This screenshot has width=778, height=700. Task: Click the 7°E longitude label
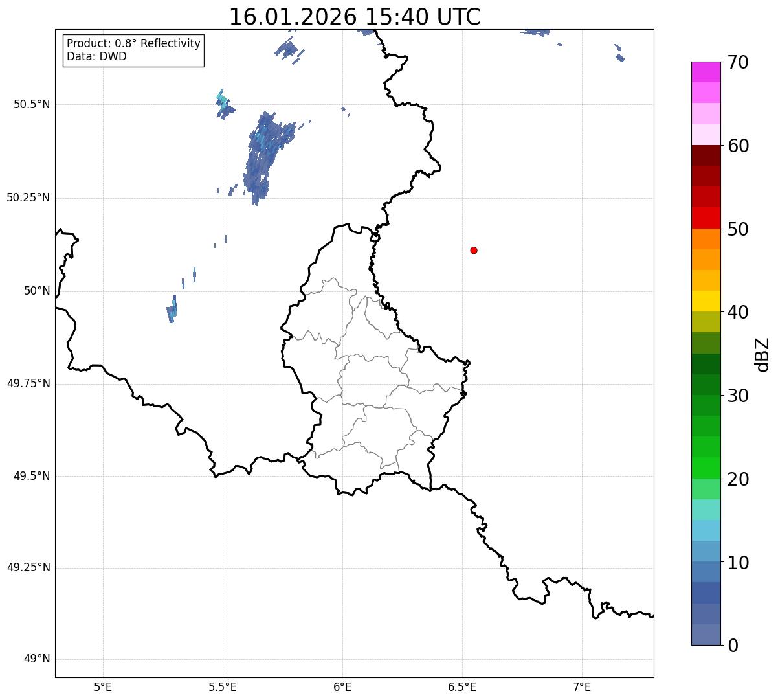[582, 686]
